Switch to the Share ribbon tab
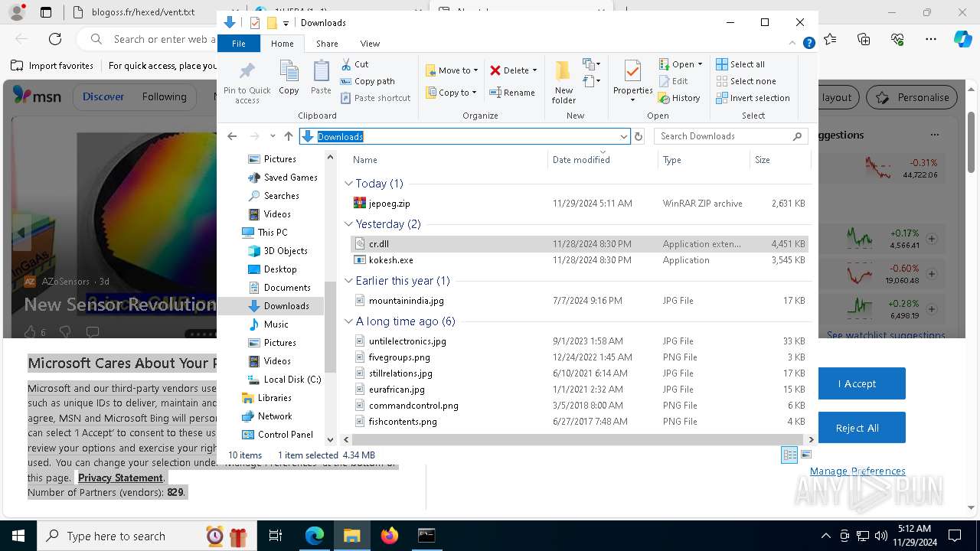Image resolution: width=980 pixels, height=551 pixels. click(327, 44)
